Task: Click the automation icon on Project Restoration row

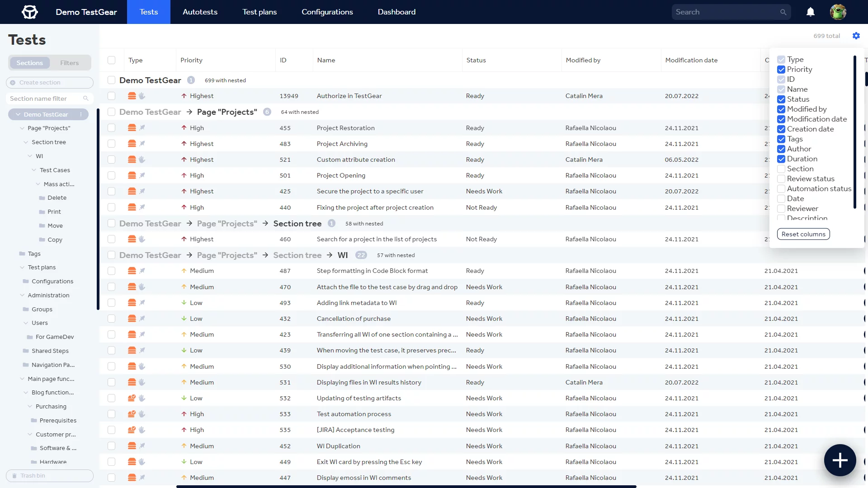Action: [142, 128]
